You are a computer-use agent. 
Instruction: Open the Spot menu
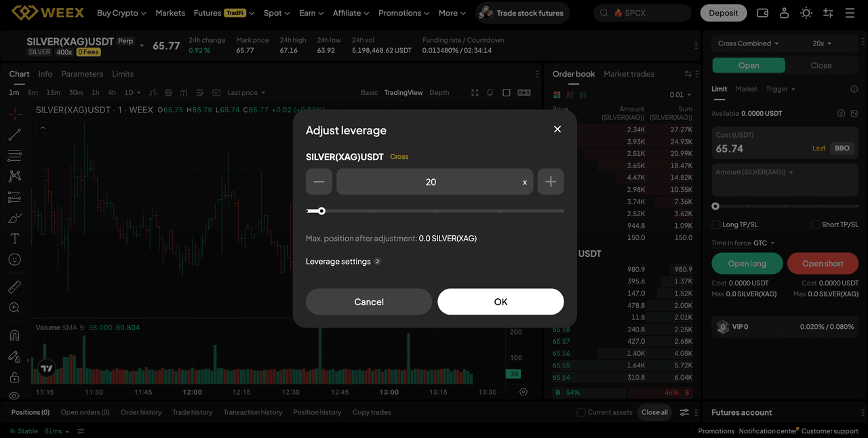click(277, 13)
